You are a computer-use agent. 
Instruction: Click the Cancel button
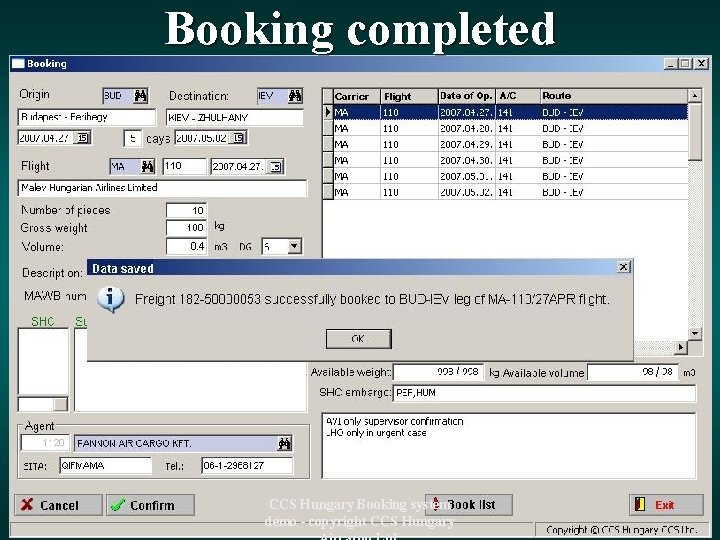click(x=58, y=505)
